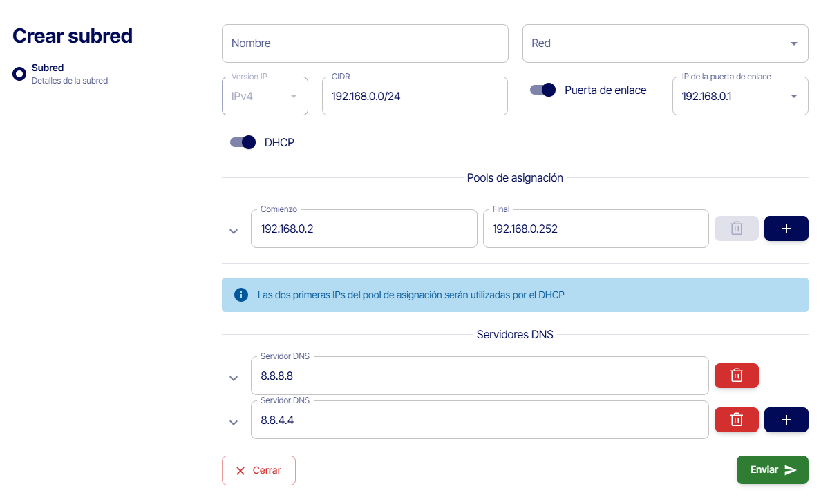821x504 pixels.
Task: Delete the 8.8.4.4 DNS server entry
Action: [x=736, y=420]
